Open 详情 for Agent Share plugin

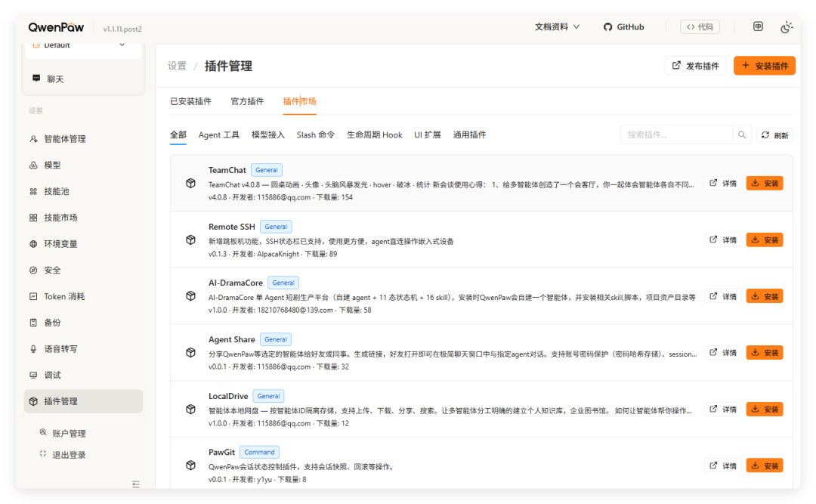[723, 353]
